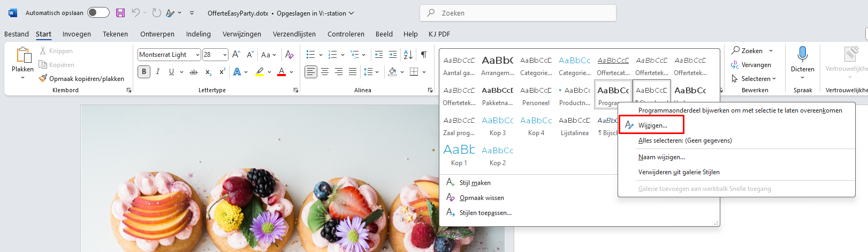Apply numbered list formatting
The width and height of the screenshot is (868, 252).
[x=332, y=55]
